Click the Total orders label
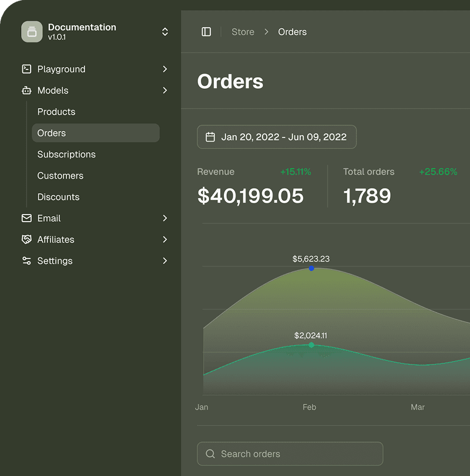470x476 pixels. coord(369,172)
